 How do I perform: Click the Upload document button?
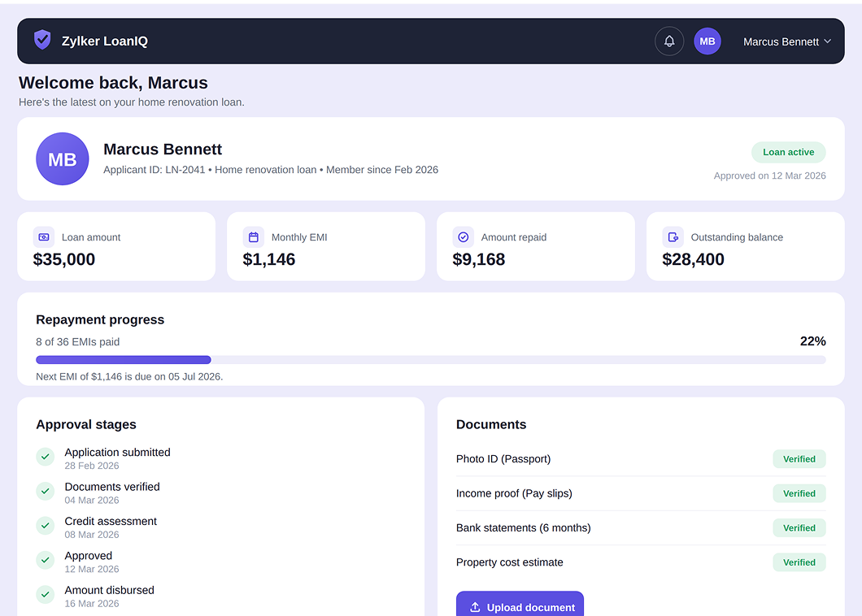coord(520,605)
